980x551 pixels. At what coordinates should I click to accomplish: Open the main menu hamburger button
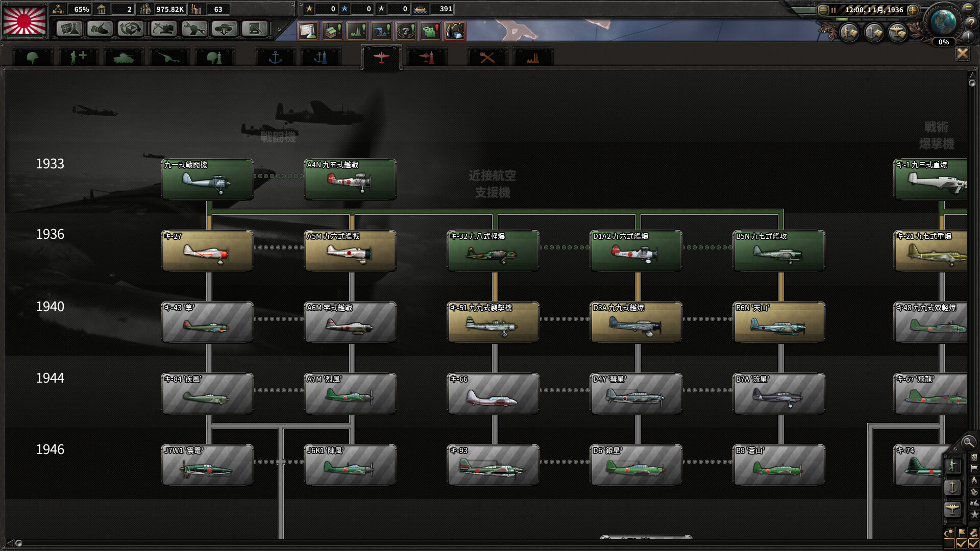tap(968, 8)
